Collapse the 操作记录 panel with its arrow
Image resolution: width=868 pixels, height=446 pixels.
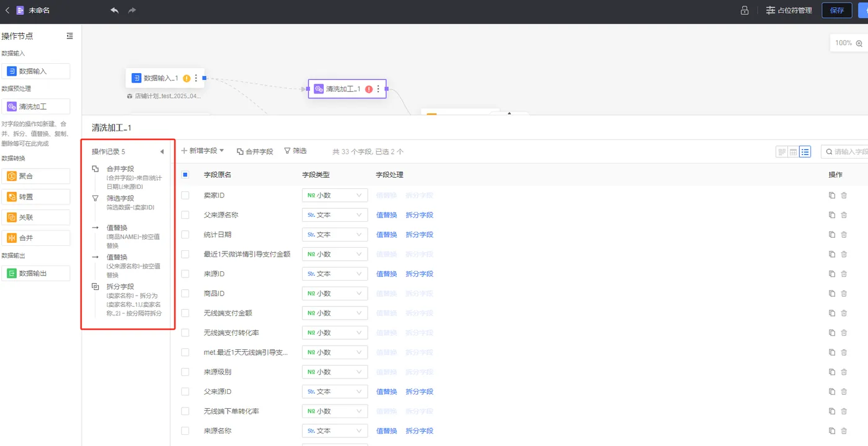[162, 152]
